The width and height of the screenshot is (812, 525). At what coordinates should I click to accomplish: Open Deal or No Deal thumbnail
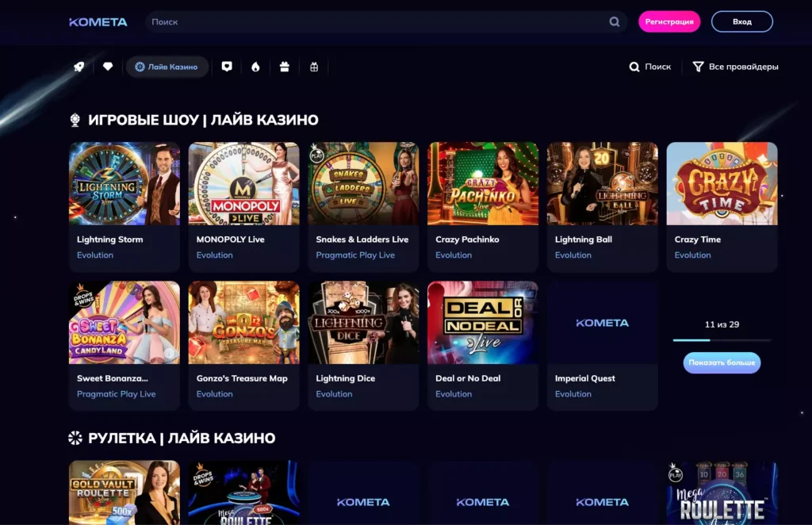click(x=483, y=323)
